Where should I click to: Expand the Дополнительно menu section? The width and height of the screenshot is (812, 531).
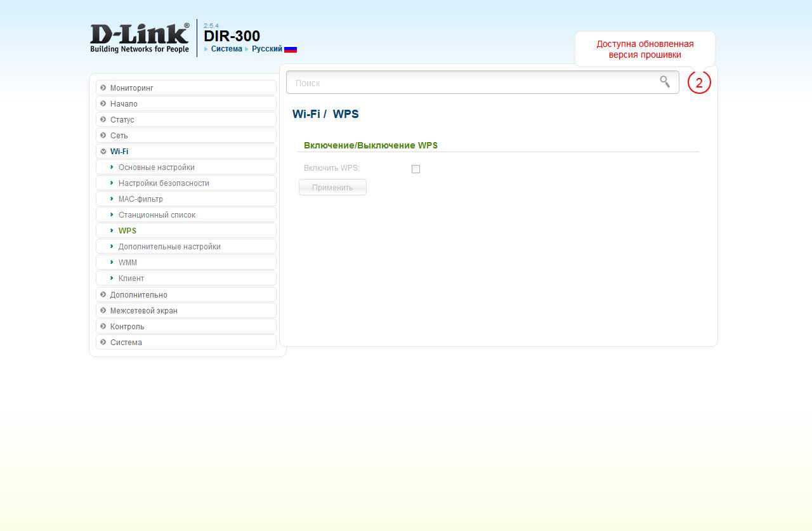click(186, 294)
